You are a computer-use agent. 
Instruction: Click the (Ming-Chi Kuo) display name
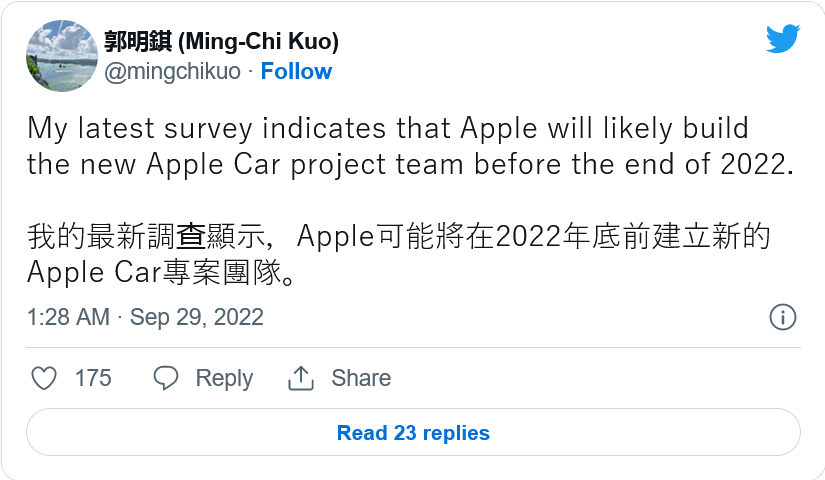[x=258, y=42]
